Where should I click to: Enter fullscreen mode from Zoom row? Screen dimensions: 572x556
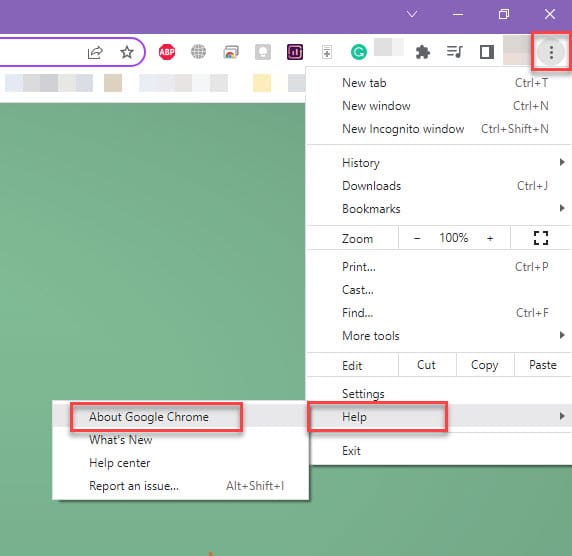tap(541, 238)
